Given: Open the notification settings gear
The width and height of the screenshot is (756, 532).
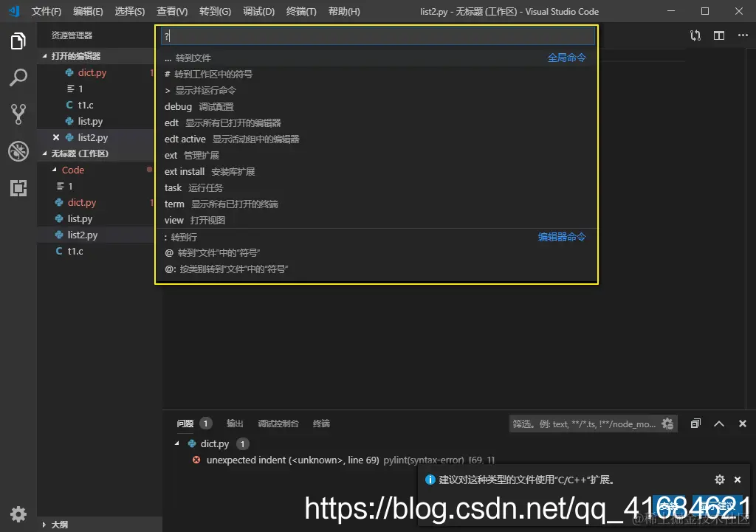Looking at the screenshot, I should coord(720,480).
